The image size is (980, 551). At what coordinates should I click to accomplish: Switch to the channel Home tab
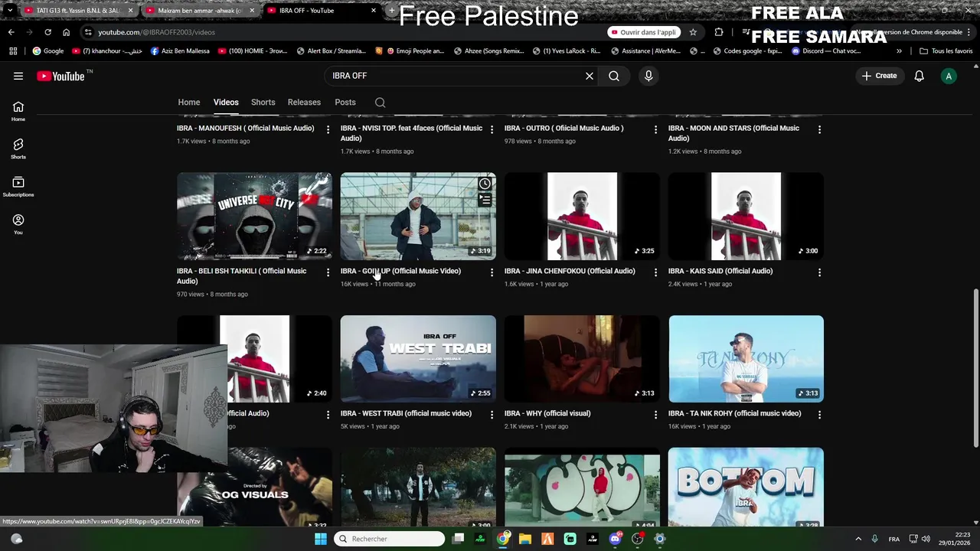click(x=189, y=103)
